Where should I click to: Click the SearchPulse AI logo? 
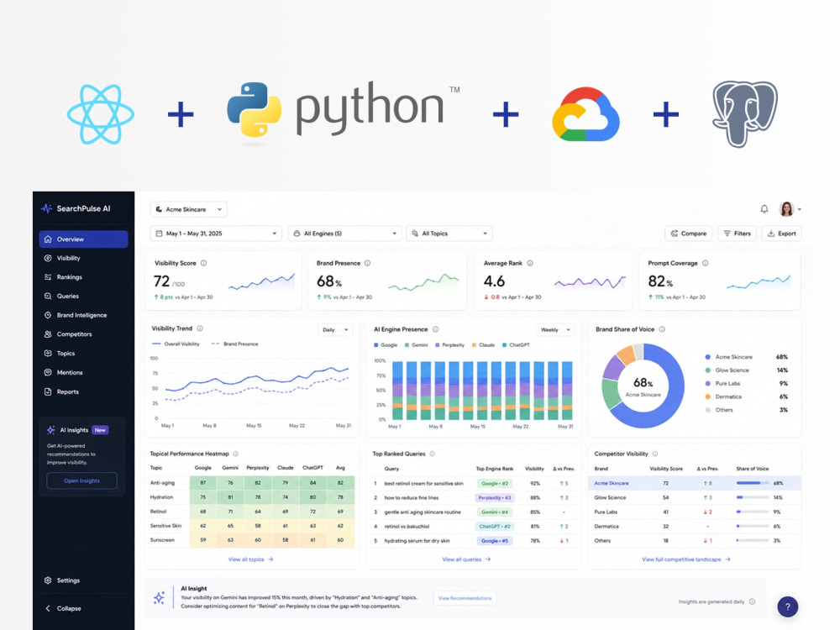[x=76, y=208]
